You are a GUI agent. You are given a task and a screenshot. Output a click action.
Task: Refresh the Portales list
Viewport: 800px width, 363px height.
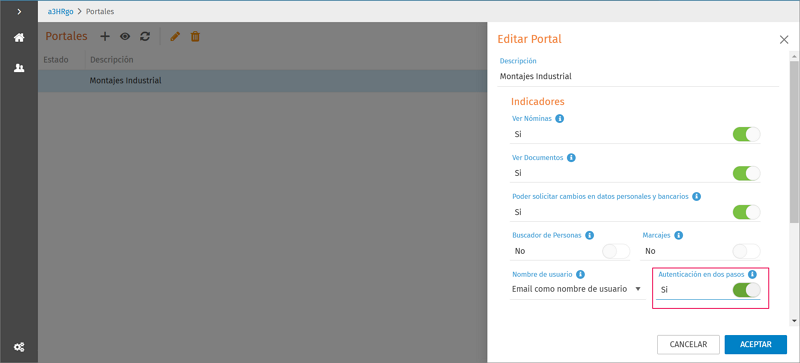(145, 36)
